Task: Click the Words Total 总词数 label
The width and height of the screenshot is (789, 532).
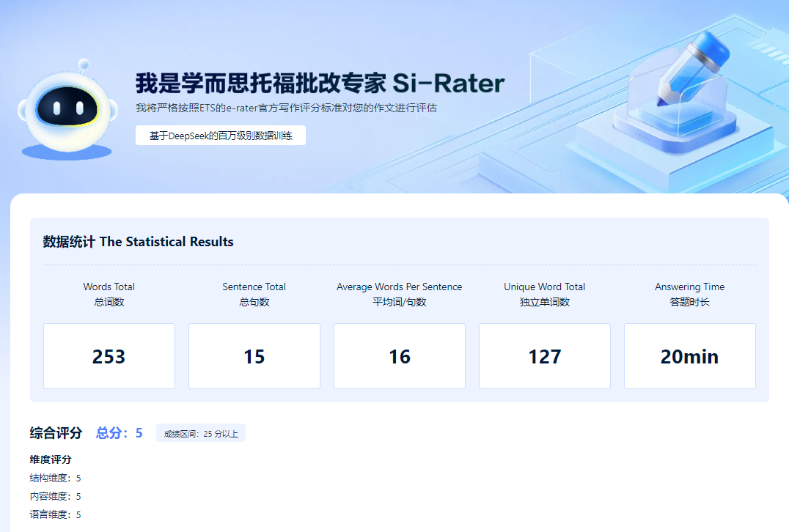Action: click(x=109, y=294)
